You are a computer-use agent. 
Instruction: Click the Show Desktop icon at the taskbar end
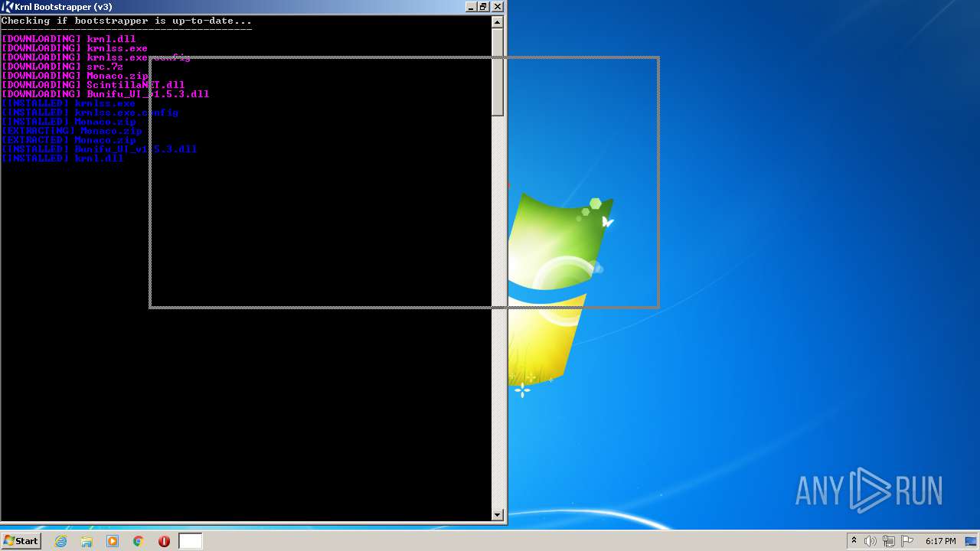click(970, 541)
